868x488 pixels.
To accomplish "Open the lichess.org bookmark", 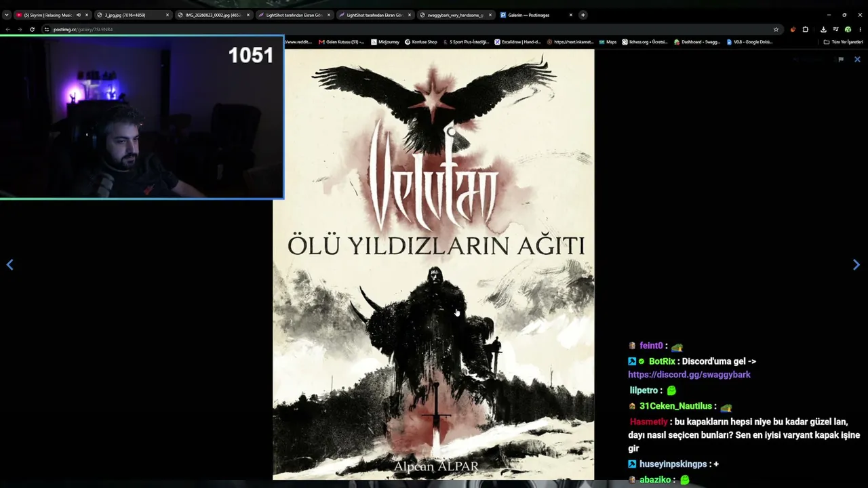I will coord(645,42).
